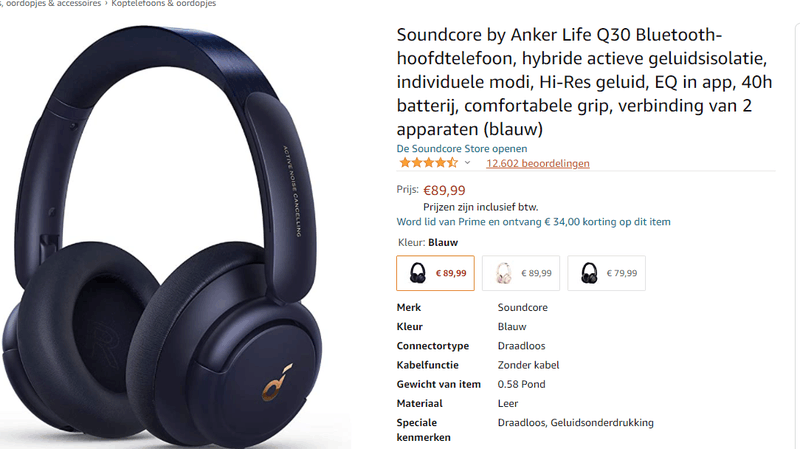Image resolution: width=800 pixels, height=449 pixels.
Task: Select the blue headphone color swatch
Action: [x=435, y=273]
